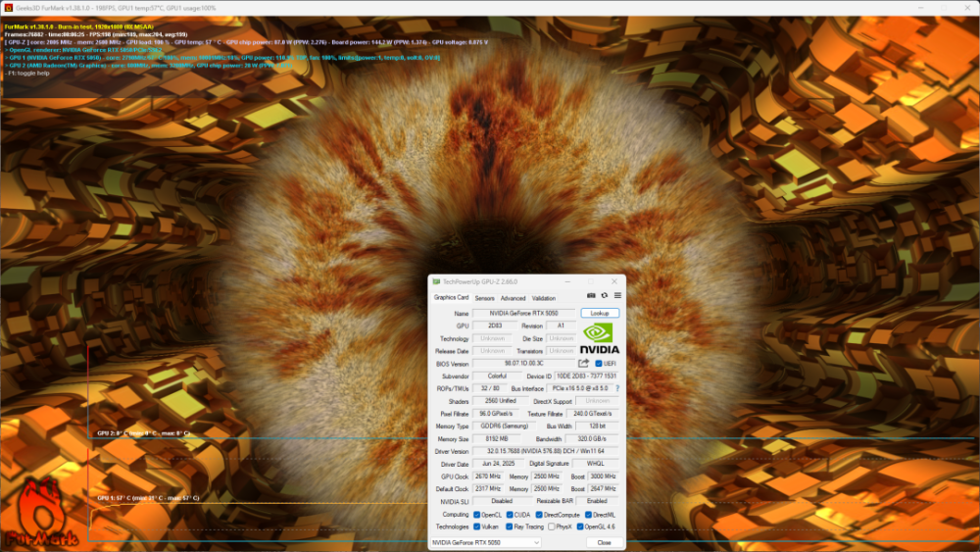980x552 pixels.
Task: Toggle the Ray Tracing checkbox
Action: click(510, 527)
